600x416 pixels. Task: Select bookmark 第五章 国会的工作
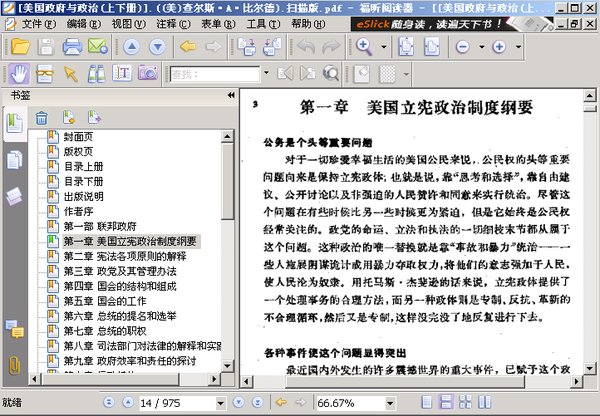click(x=105, y=301)
